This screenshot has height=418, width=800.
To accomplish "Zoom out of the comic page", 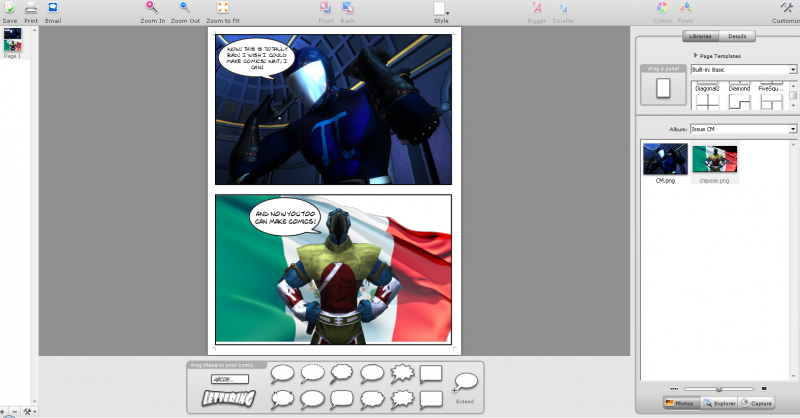I will click(185, 12).
